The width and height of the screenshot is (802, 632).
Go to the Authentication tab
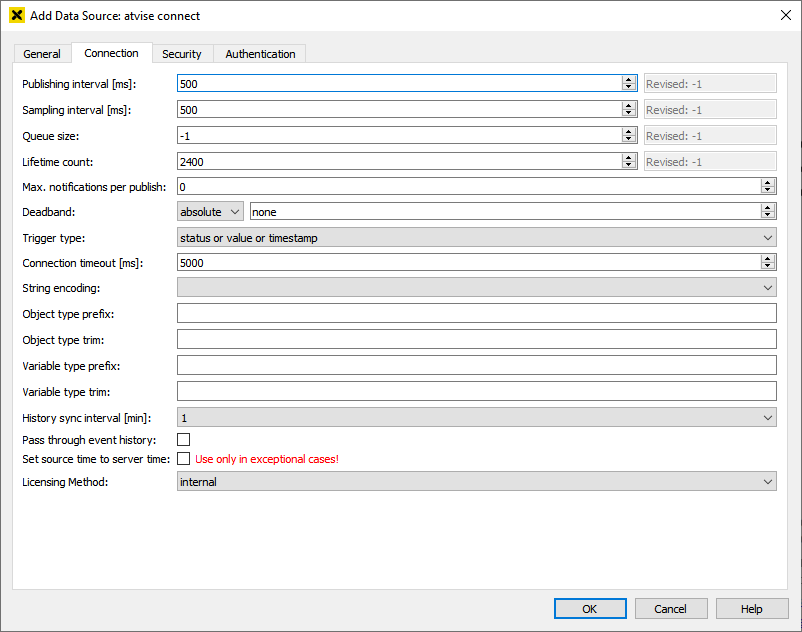click(260, 54)
